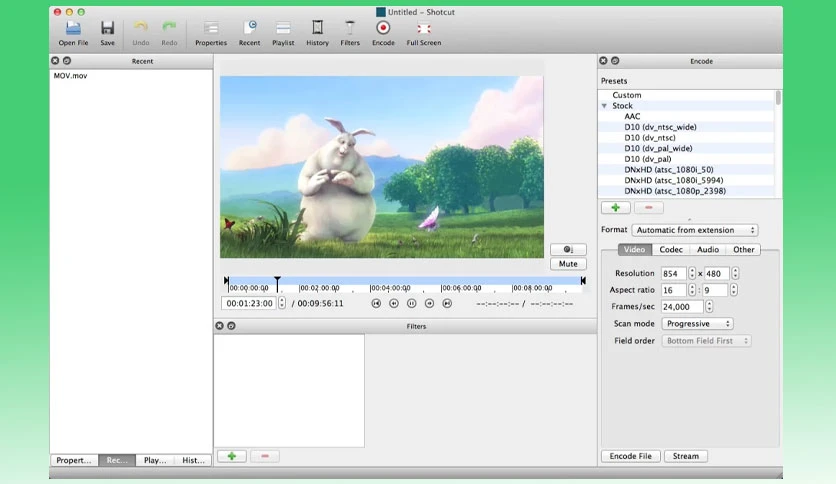Select the Recent bottom tab
Screen dimensions: 836x484
[x=117, y=460]
